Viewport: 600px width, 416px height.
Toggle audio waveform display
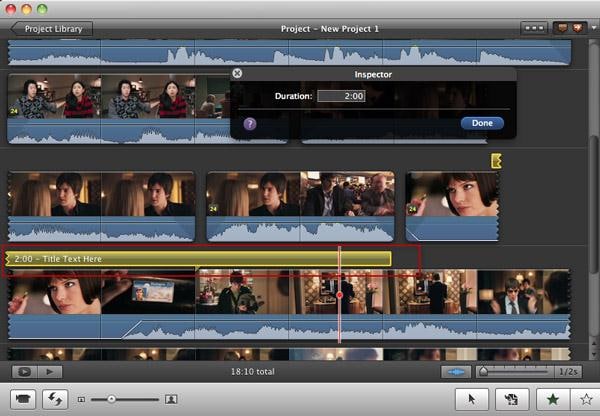click(456, 372)
